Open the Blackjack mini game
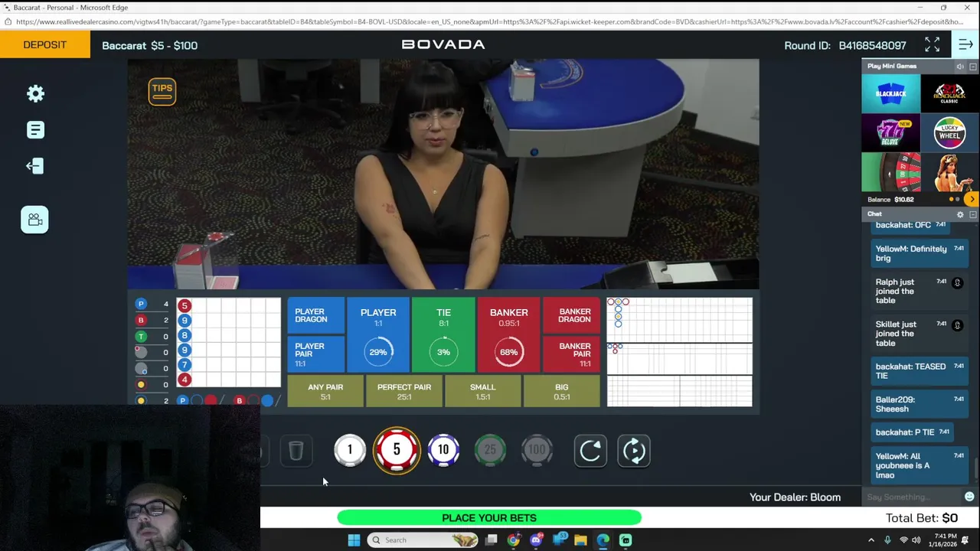 click(890, 93)
